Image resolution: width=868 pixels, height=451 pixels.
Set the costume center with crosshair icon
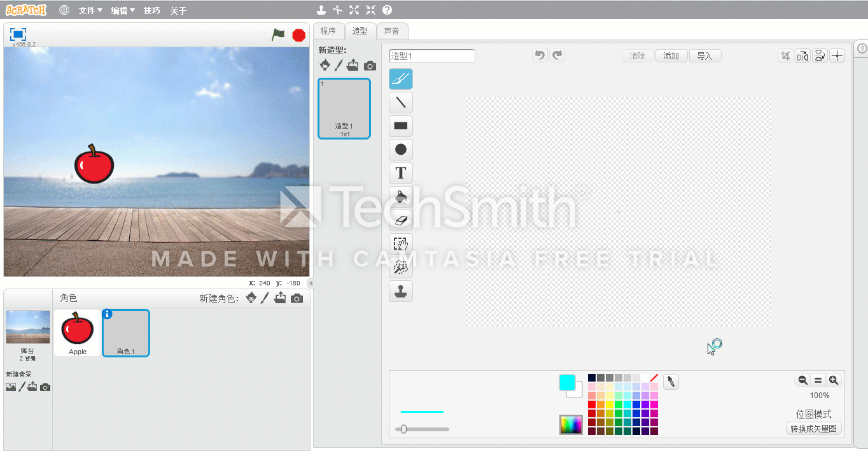(837, 56)
